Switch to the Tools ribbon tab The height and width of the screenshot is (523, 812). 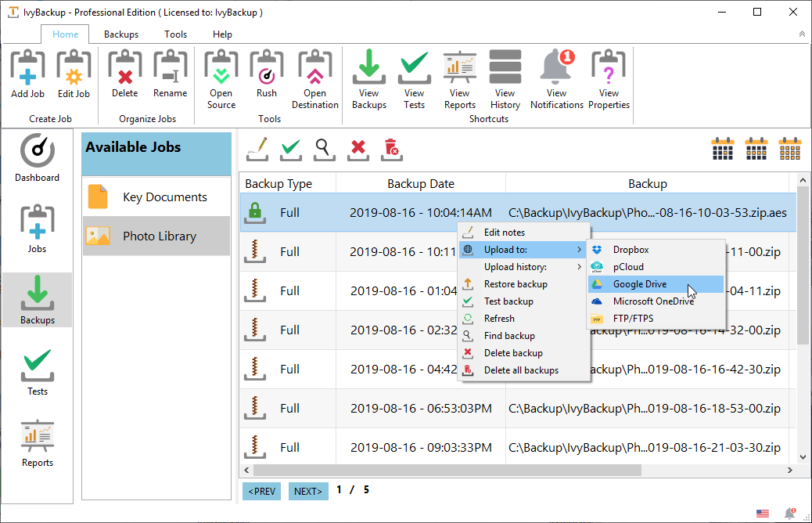(x=175, y=34)
